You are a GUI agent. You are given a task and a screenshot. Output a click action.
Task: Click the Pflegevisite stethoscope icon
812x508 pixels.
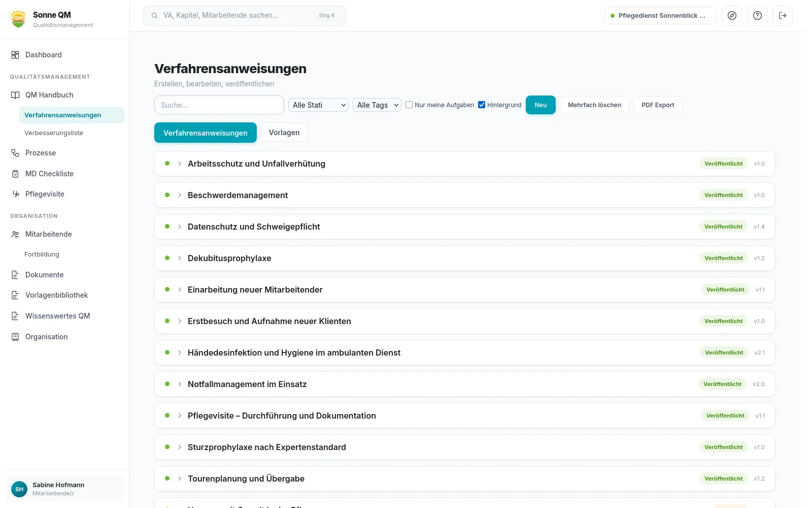pos(15,194)
